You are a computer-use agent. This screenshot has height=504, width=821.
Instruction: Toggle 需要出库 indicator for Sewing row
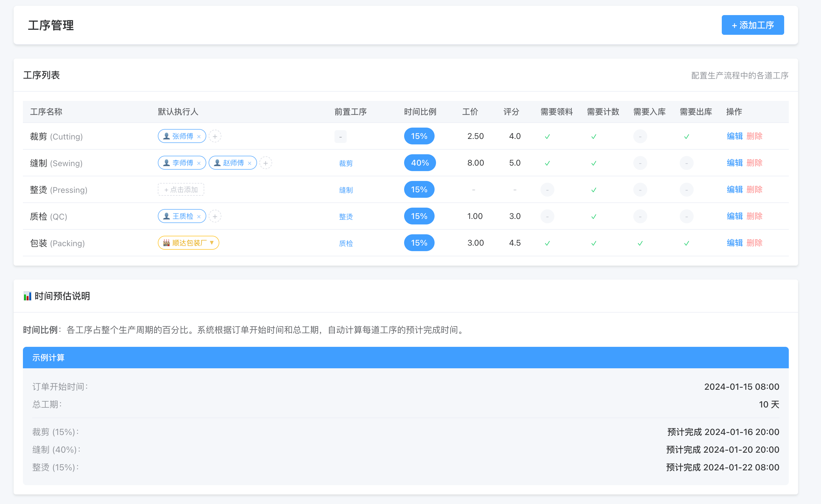click(686, 163)
